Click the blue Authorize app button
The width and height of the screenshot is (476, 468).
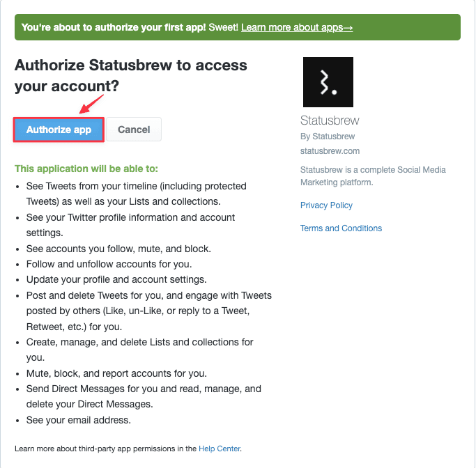click(59, 130)
